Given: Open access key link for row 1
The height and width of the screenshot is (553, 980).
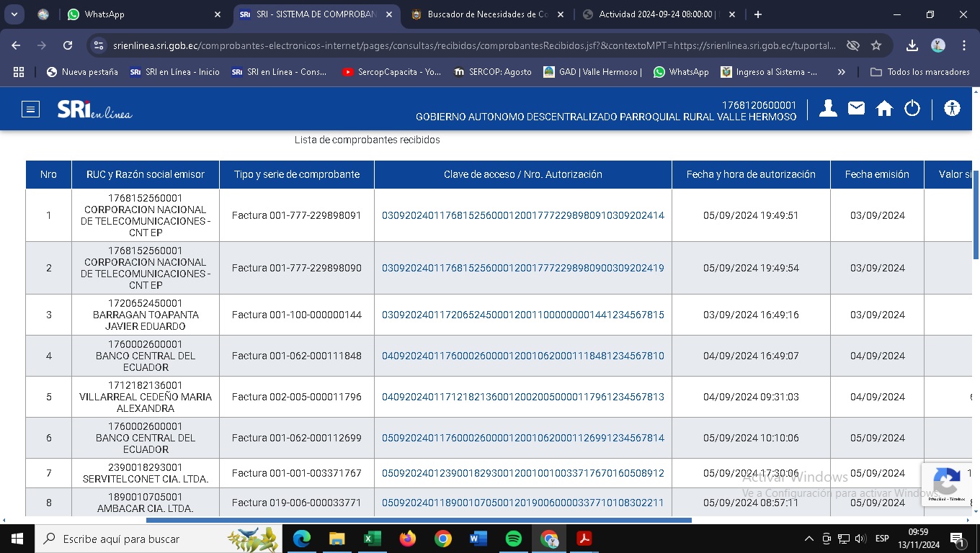Looking at the screenshot, I should click(522, 215).
